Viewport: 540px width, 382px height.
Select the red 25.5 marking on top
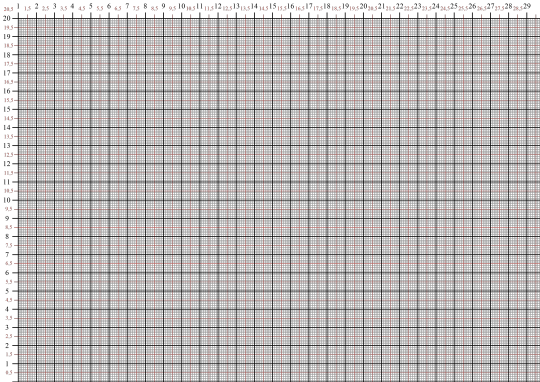pyautogui.click(x=463, y=9)
